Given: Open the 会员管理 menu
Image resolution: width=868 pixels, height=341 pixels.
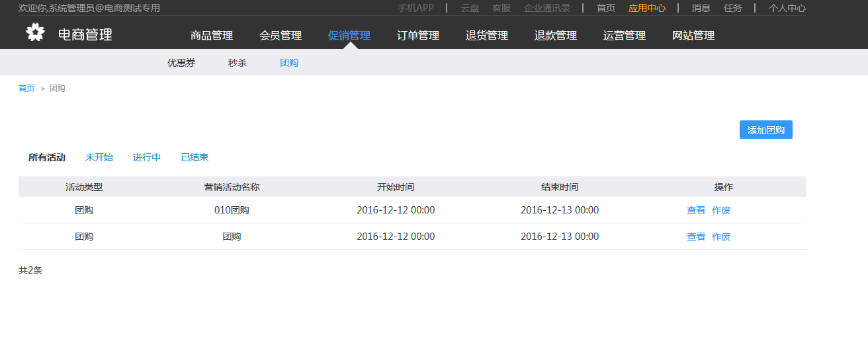Looking at the screenshot, I should [x=281, y=36].
